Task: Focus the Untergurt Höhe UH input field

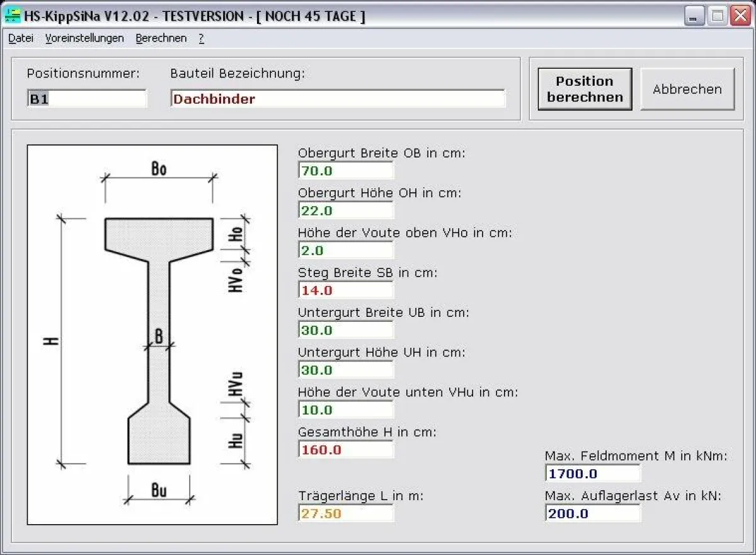Action: tap(346, 370)
